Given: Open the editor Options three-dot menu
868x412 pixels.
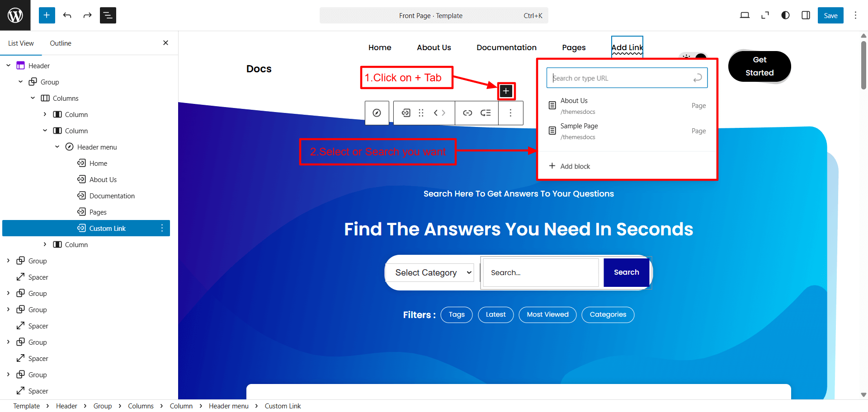Looking at the screenshot, I should (x=855, y=15).
